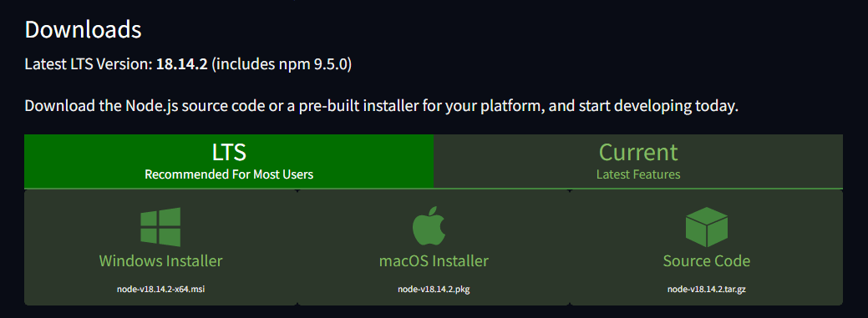The height and width of the screenshot is (318, 868).
Task: Open the Windows Installer text link
Action: click(160, 260)
